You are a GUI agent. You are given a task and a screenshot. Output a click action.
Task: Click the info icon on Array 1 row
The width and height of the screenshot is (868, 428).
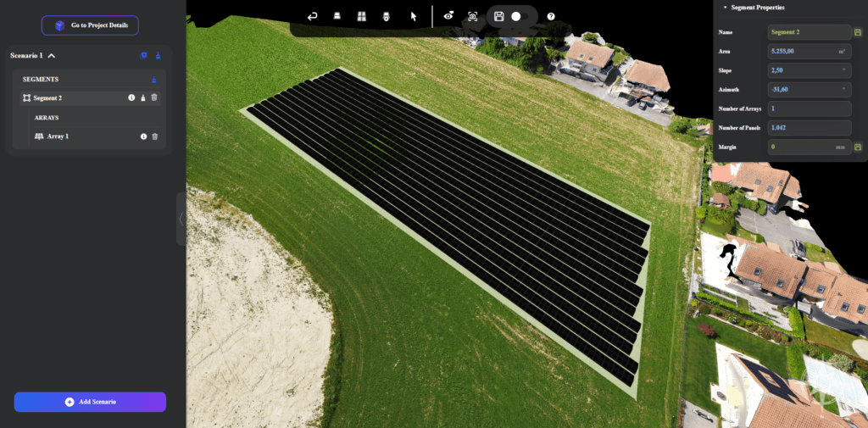[x=143, y=136]
